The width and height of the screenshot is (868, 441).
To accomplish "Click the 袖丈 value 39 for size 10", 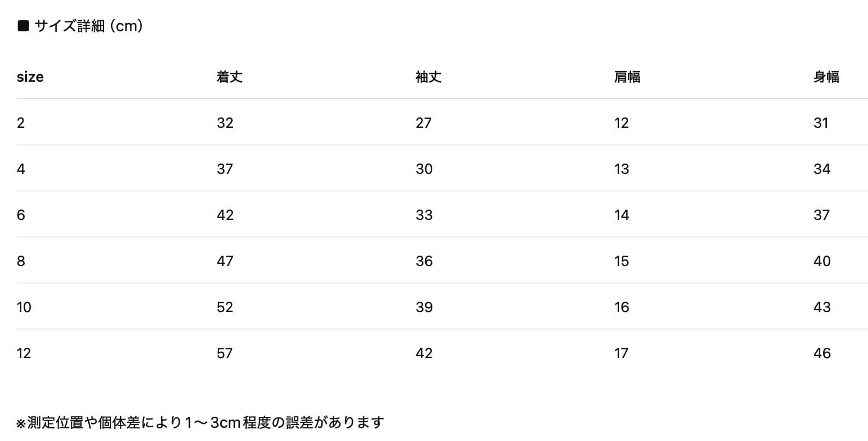I will click(x=424, y=307).
